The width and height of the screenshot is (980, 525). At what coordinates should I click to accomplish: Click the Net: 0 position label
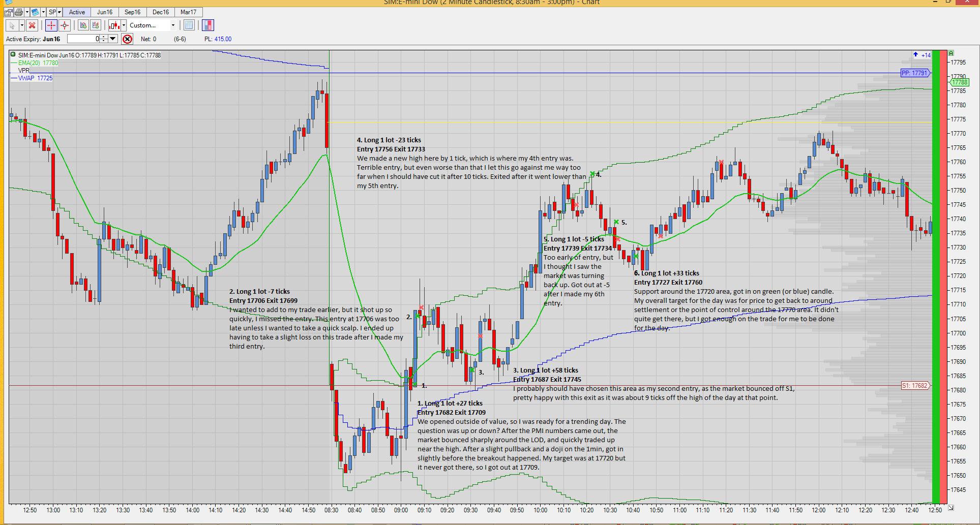(x=149, y=39)
